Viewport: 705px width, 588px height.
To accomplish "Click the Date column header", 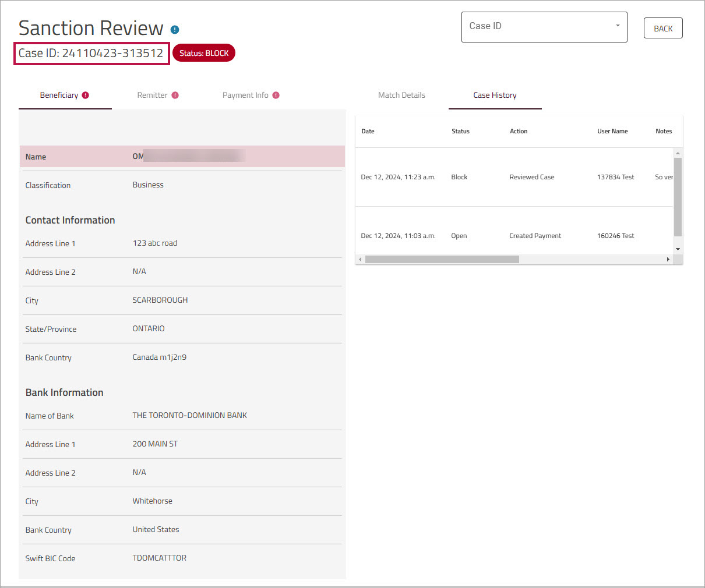I will point(368,132).
